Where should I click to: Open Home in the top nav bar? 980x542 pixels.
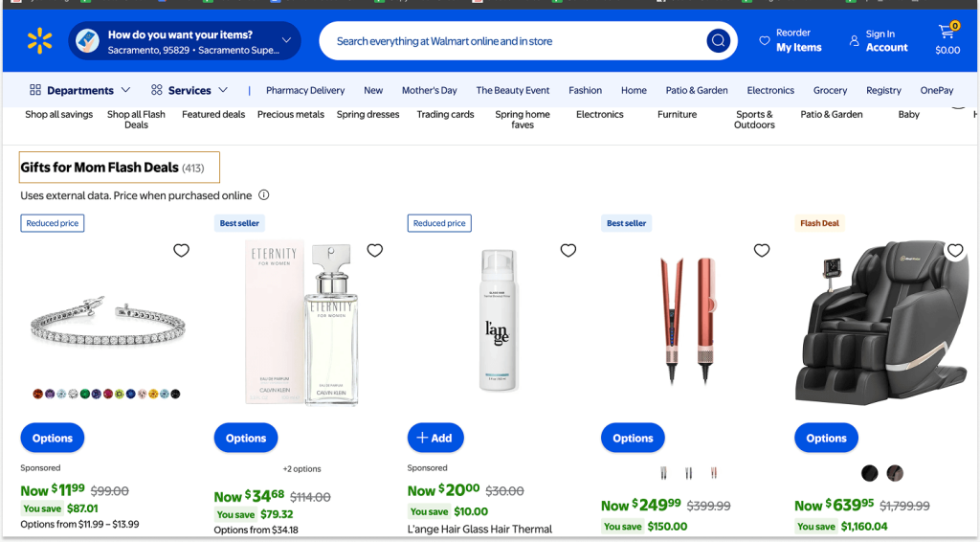pyautogui.click(x=634, y=90)
